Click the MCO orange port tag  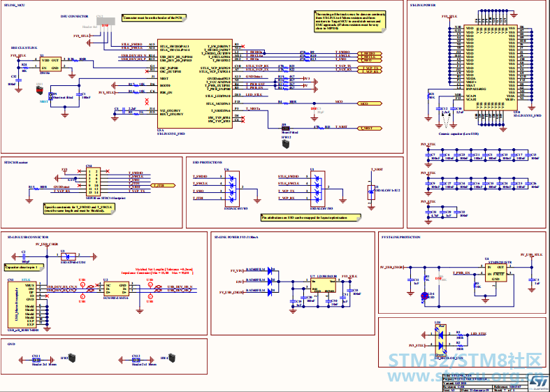(370, 103)
